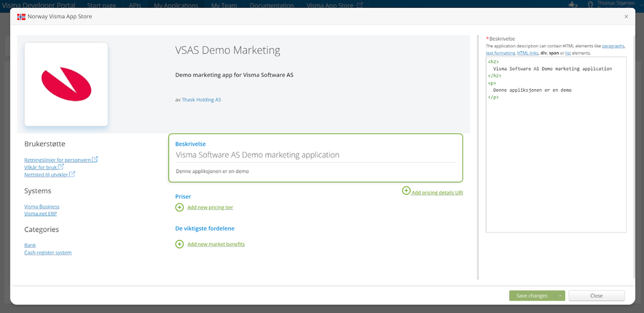Image resolution: width=644 pixels, height=313 pixels.
Task: Click the thumbs-up feedback icon in header
Action: click(572, 5)
